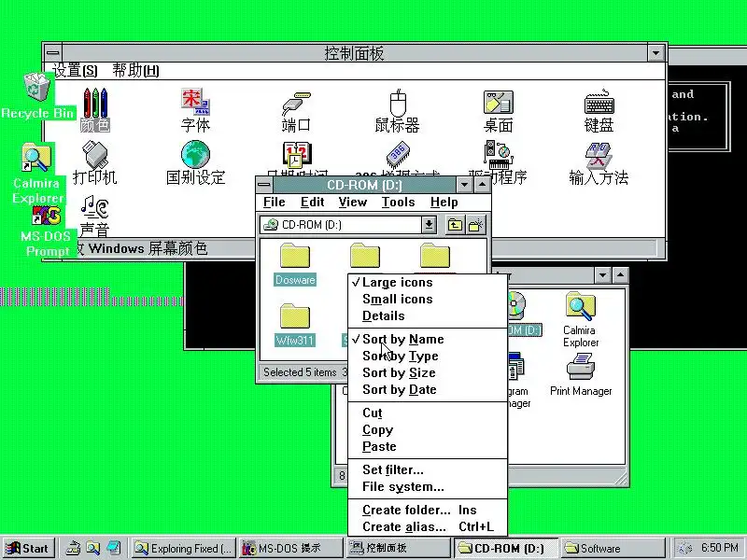The height and width of the screenshot is (560, 747).
Task: Open the 字体 (Fonts) icon
Action: [x=195, y=110]
